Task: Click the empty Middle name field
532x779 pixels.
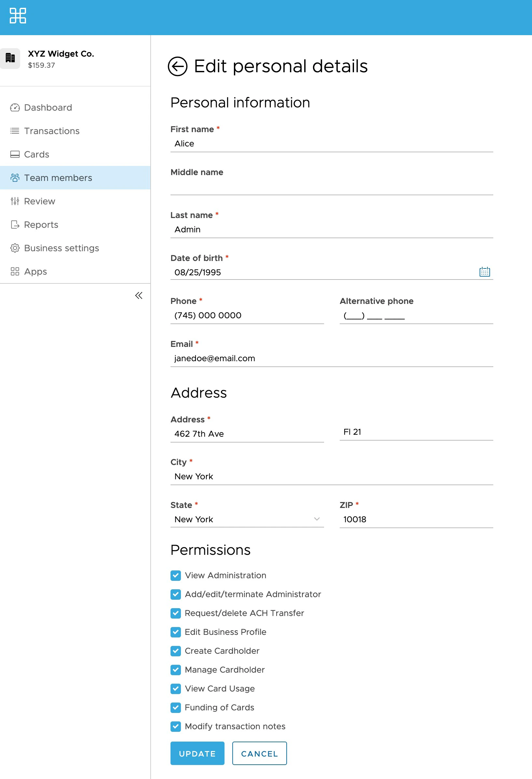Action: (332, 187)
